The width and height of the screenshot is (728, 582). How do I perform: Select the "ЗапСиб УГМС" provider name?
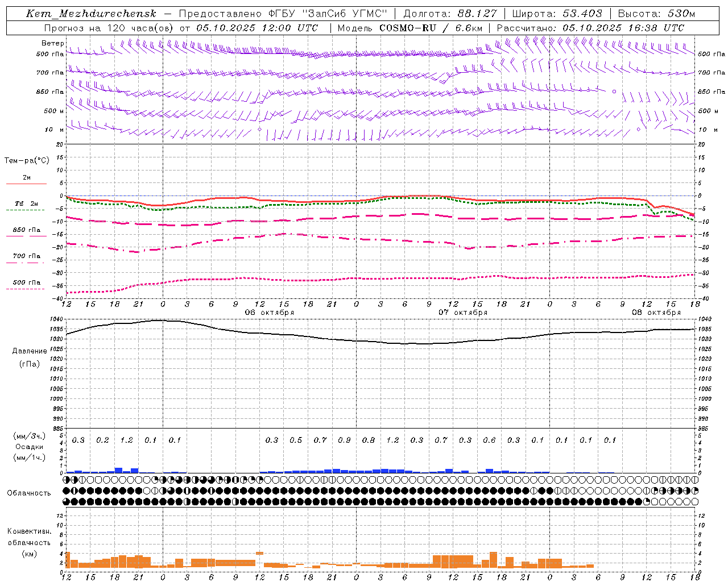(x=344, y=14)
